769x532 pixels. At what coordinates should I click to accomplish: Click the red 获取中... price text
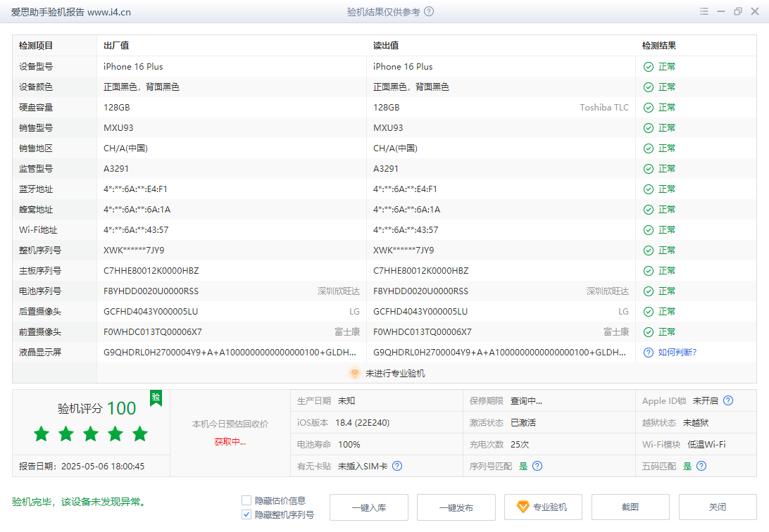(x=230, y=442)
